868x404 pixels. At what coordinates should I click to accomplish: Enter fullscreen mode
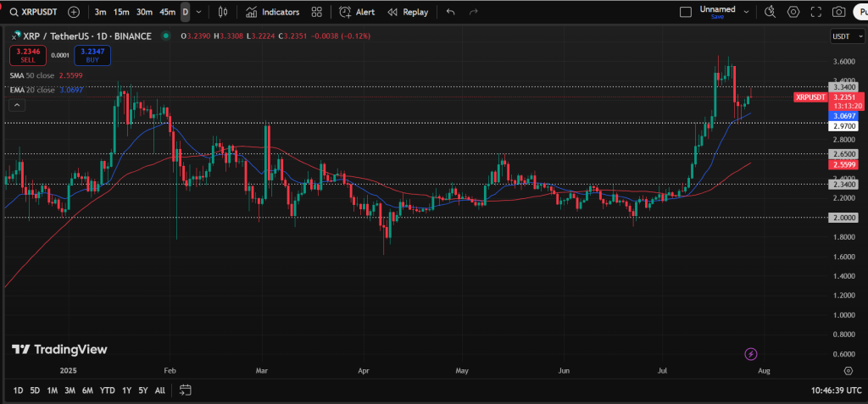(x=816, y=12)
